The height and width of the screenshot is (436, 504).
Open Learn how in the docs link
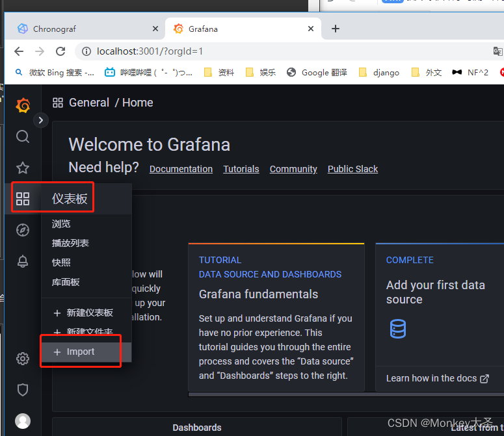(438, 378)
